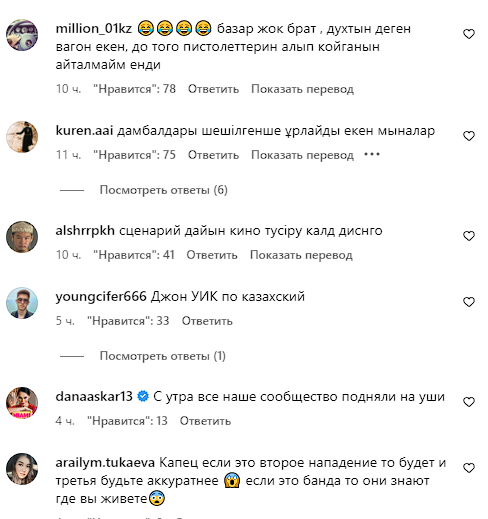
Task: Click danaaskar13's verified badge
Action: [143, 396]
